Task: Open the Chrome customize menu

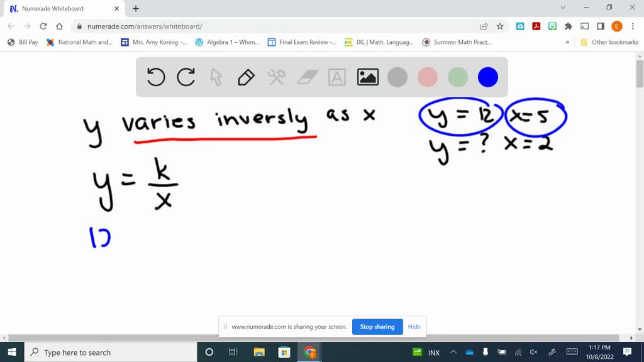Action: (633, 26)
